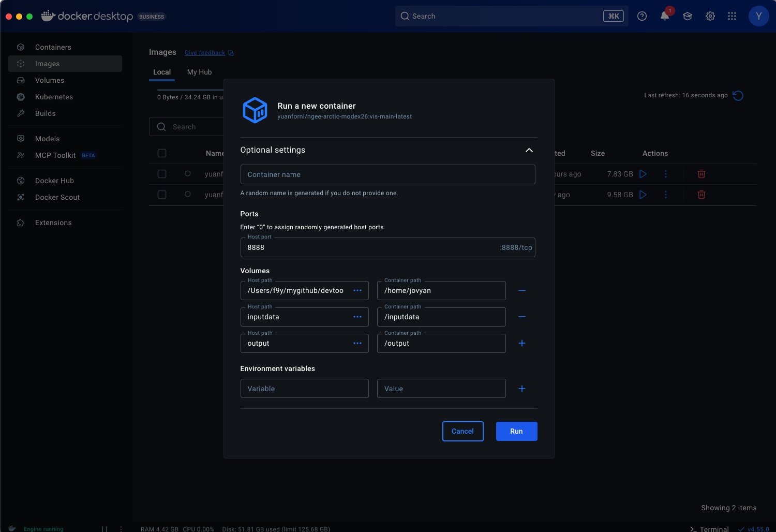Viewport: 776px width, 532px height.
Task: Refresh the images list
Action: (738, 95)
